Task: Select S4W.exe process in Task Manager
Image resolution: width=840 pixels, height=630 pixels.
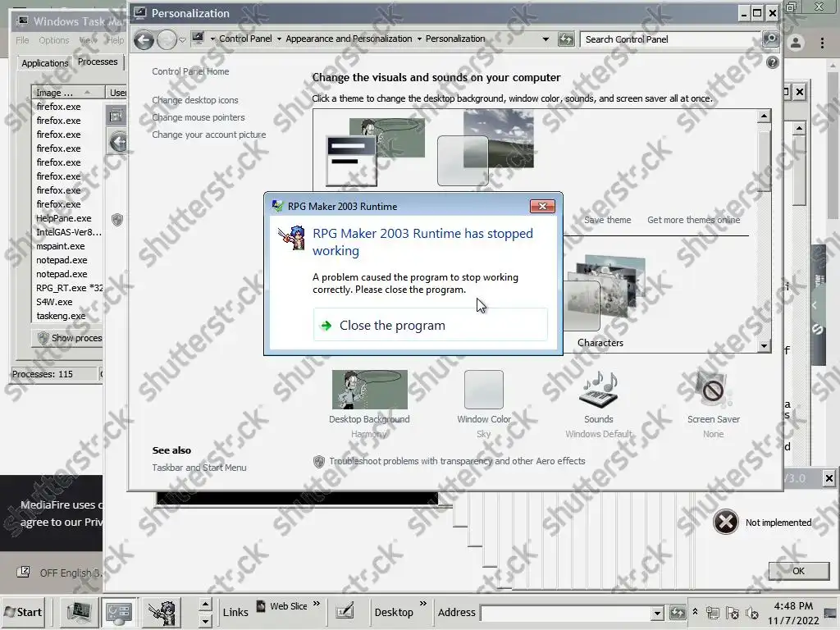Action: [54, 302]
